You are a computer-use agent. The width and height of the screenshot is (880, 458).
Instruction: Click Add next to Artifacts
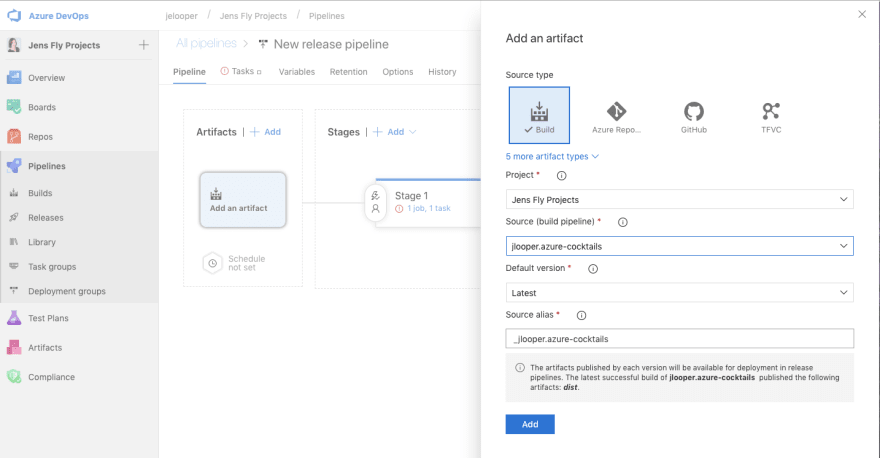point(265,132)
